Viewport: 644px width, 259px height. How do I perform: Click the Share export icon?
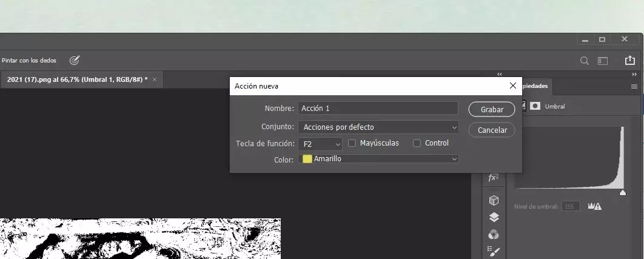tap(629, 61)
